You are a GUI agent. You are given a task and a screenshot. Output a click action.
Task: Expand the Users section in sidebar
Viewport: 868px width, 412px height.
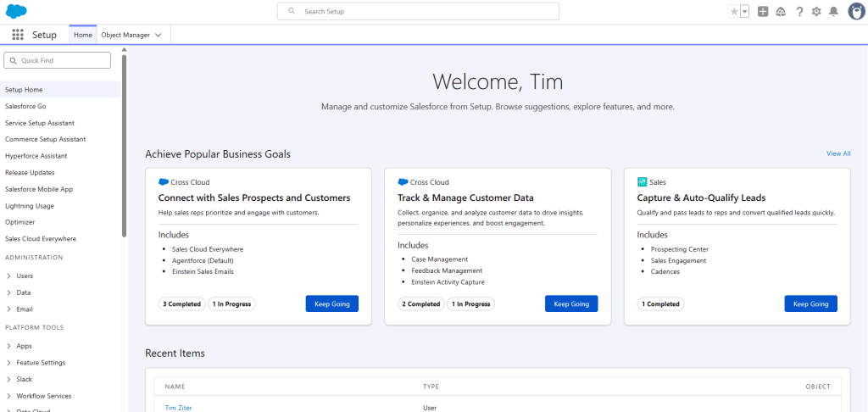(8, 276)
